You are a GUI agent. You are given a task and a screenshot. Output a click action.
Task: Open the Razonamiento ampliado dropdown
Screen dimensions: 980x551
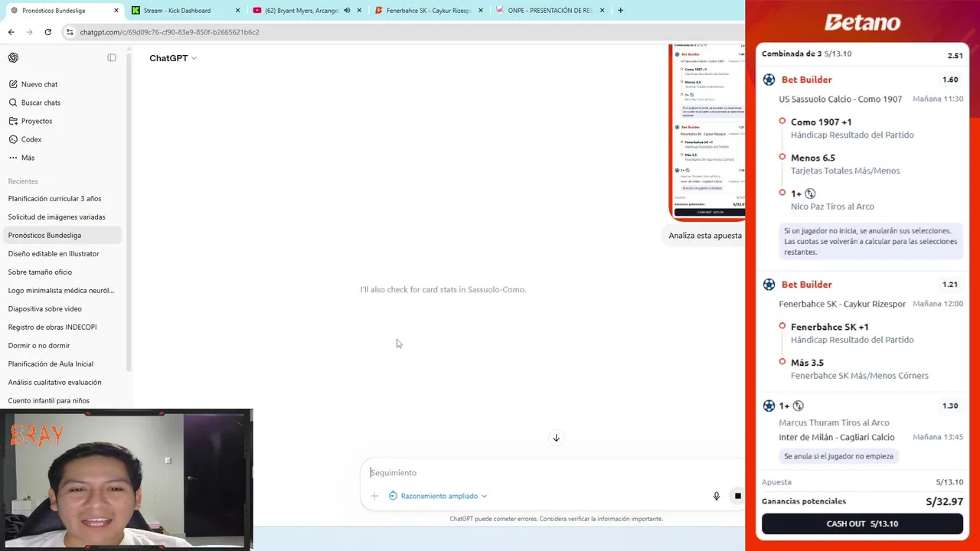pos(438,496)
